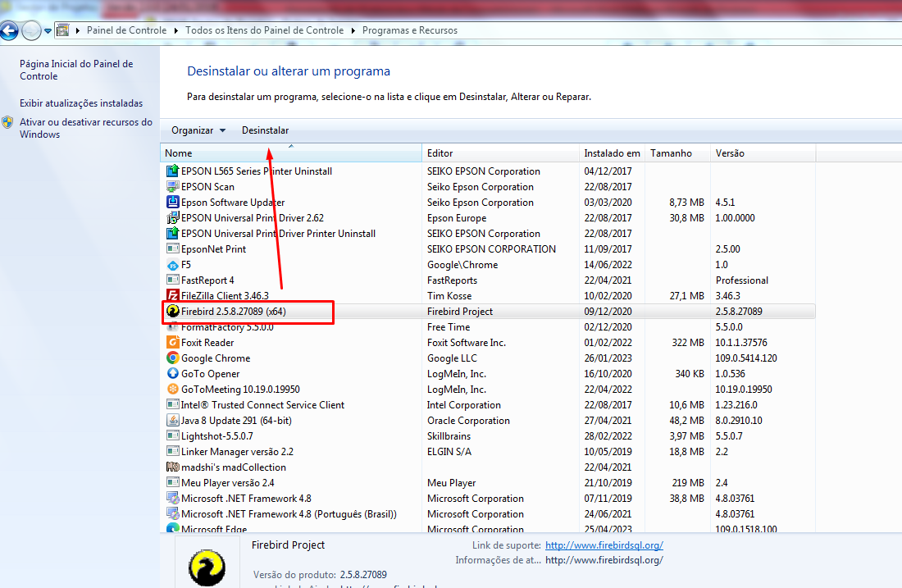Screen dimensions: 902x588
Task: Click the ELGIN S/A publisher cell
Action: click(x=449, y=452)
